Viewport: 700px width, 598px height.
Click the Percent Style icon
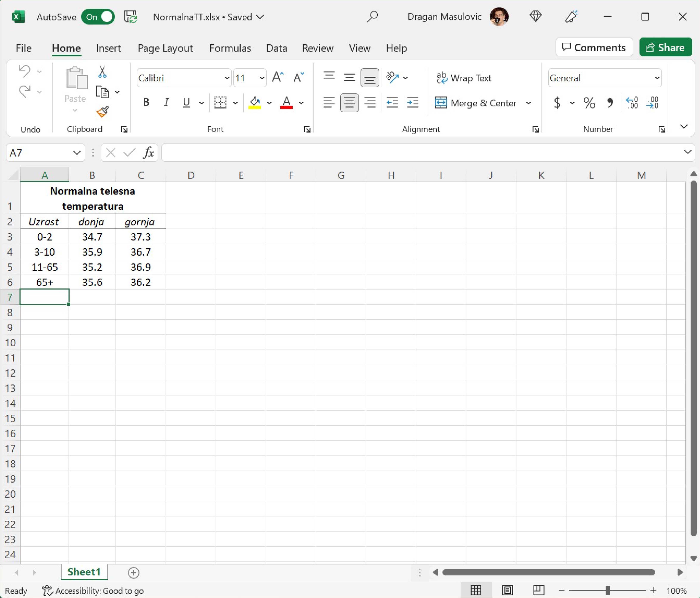pyautogui.click(x=589, y=102)
